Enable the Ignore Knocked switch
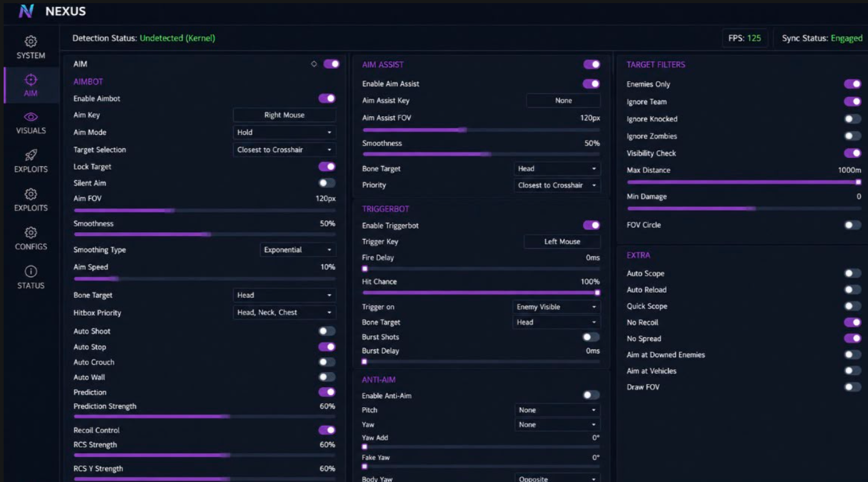868x482 pixels. tap(852, 119)
